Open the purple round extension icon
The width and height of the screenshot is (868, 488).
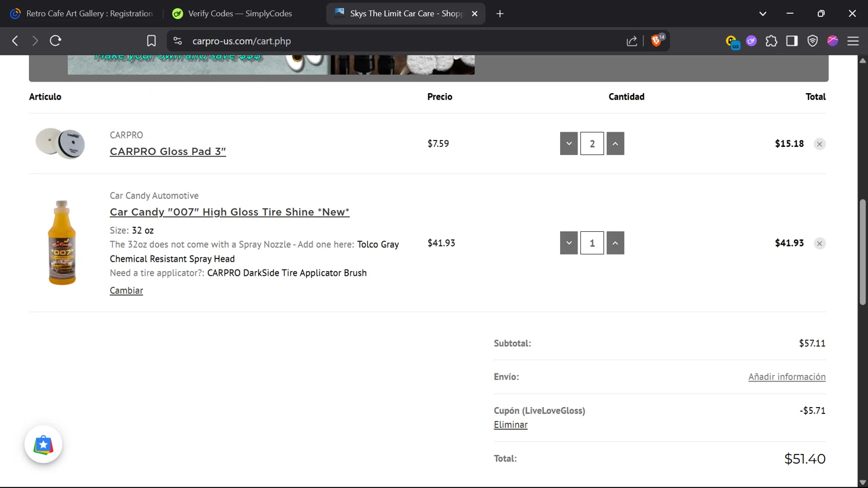point(752,41)
